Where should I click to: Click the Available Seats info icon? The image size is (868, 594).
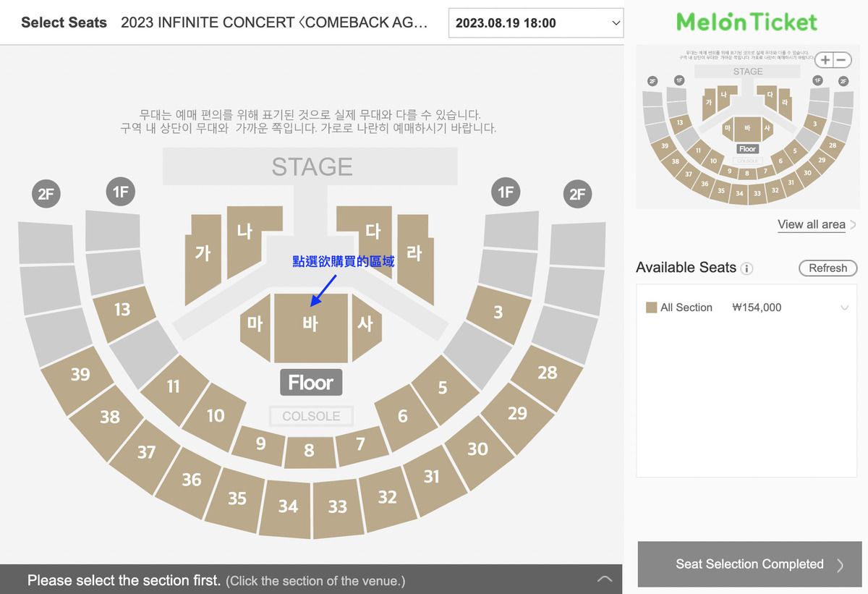tap(747, 268)
